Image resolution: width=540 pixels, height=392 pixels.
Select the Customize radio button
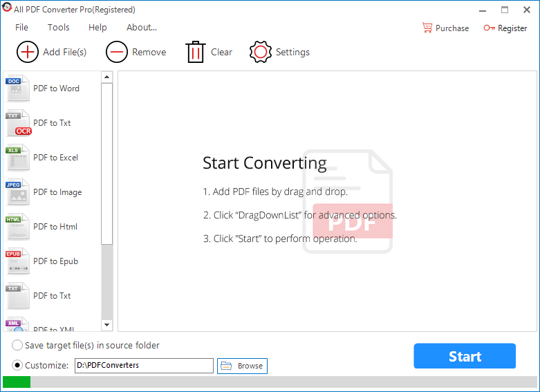tap(17, 365)
